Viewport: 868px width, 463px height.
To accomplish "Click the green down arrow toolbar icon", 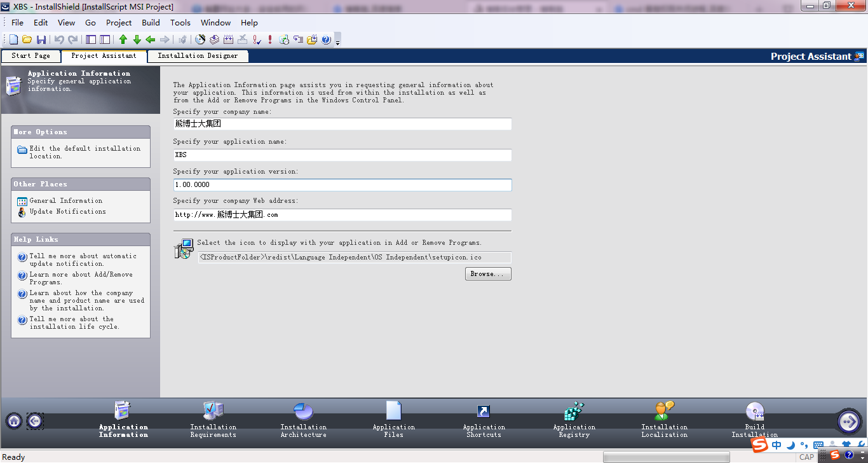I will pyautogui.click(x=137, y=39).
